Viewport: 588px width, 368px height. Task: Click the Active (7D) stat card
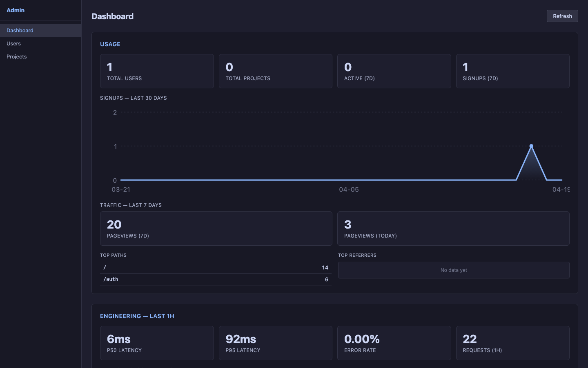tap(394, 71)
